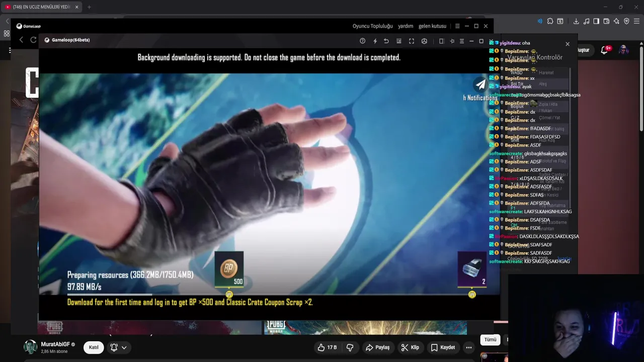The image size is (644, 362).
Task: Open browser wallet icon
Action: (x=606, y=21)
